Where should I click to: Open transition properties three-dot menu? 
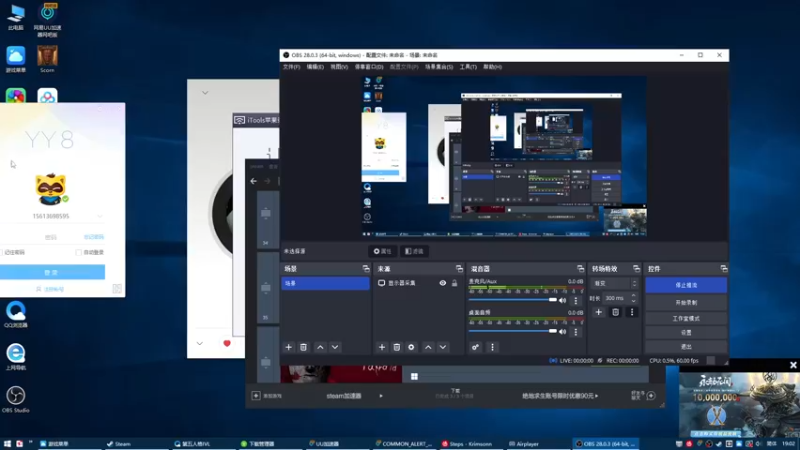pos(632,312)
